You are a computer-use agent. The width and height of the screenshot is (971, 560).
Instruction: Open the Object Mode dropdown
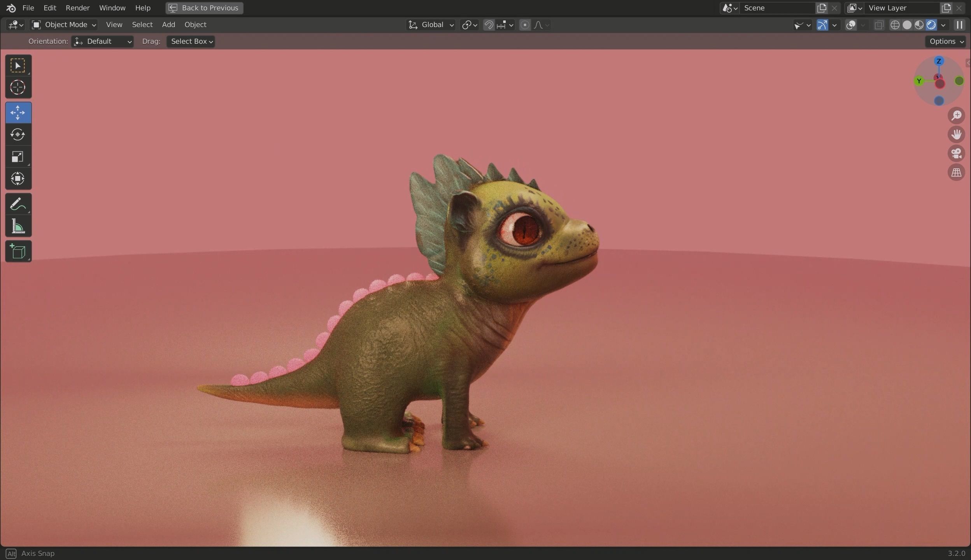(64, 25)
